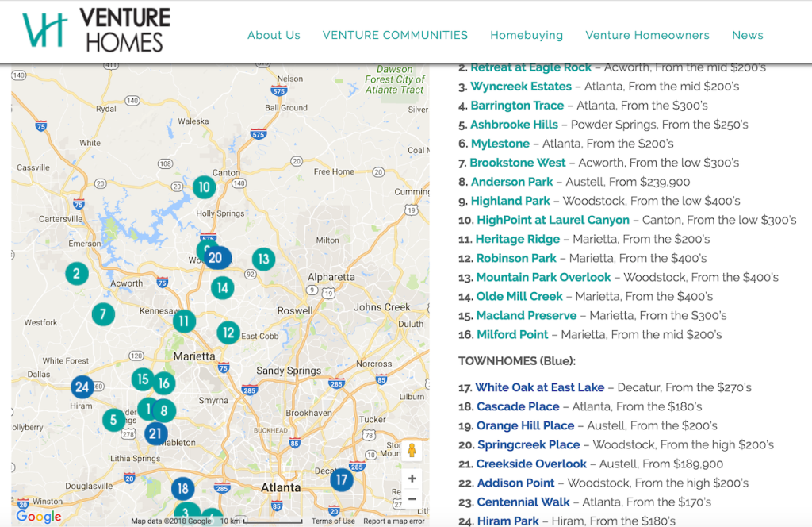Click blue marker number 21
Viewport: 812px width, 527px height.
[x=156, y=433]
